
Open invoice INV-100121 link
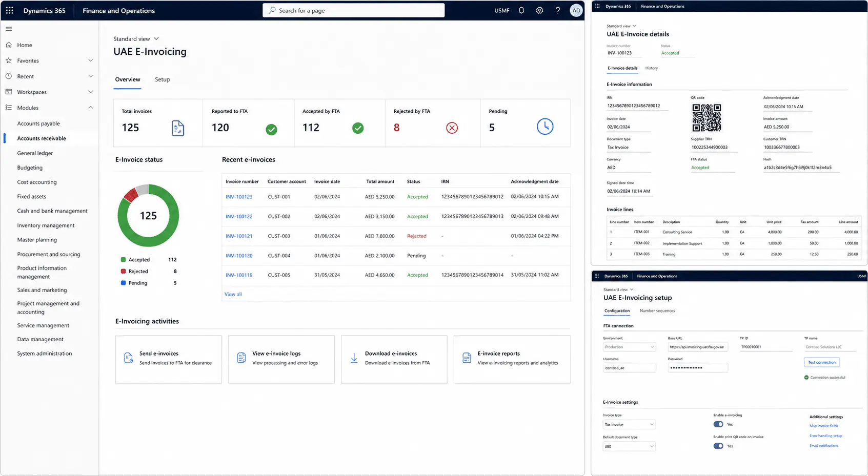coord(239,236)
